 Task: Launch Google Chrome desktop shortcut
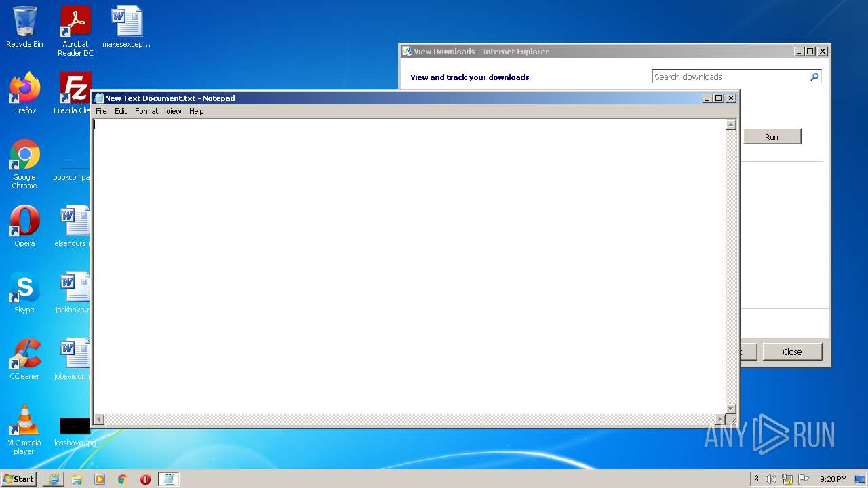pyautogui.click(x=24, y=164)
